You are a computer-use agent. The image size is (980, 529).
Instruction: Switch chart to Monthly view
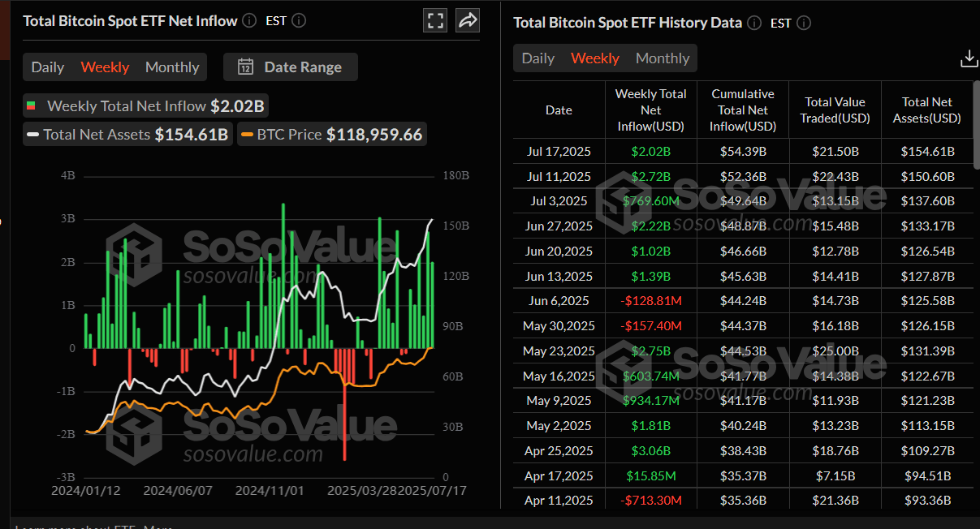click(172, 67)
